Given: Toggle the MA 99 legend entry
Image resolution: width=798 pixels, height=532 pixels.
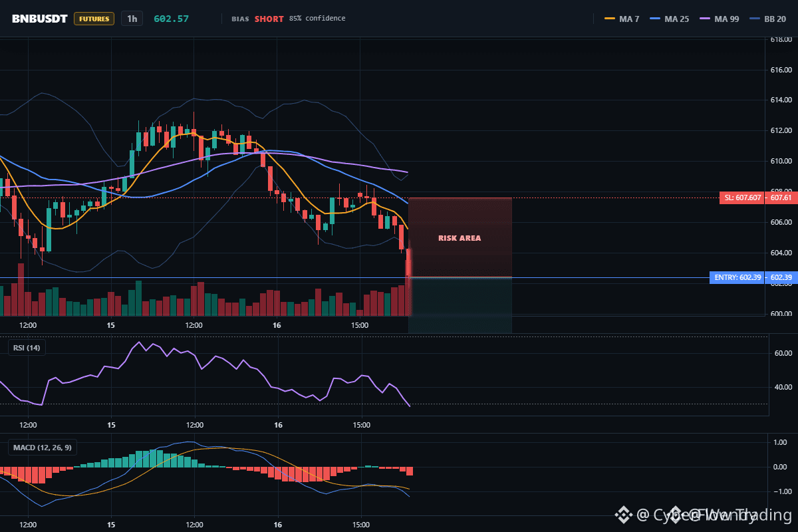Looking at the screenshot, I should (x=720, y=19).
